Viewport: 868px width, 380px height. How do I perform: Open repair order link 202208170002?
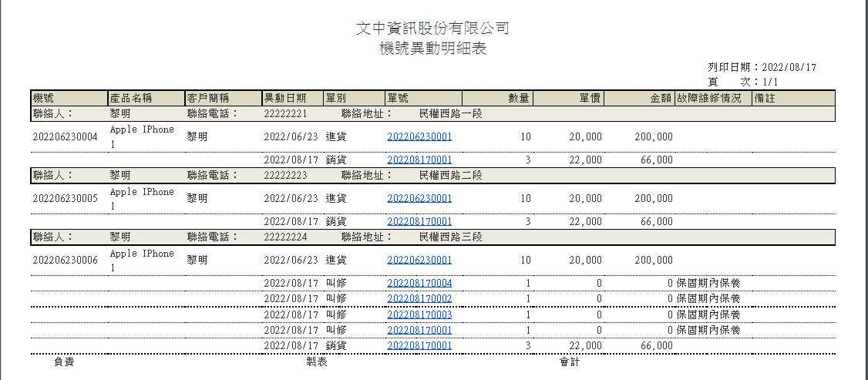pyautogui.click(x=419, y=299)
